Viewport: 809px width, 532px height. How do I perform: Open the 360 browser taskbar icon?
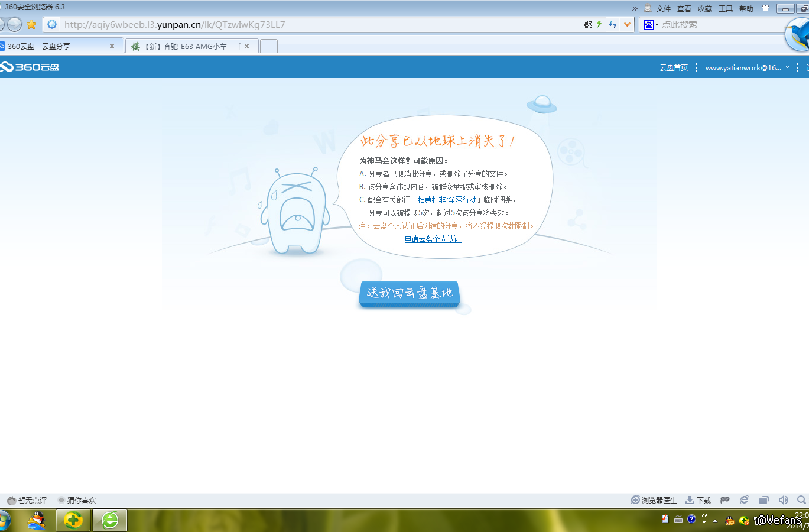click(110, 521)
